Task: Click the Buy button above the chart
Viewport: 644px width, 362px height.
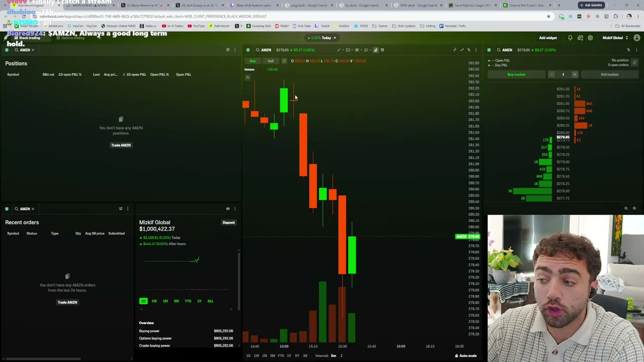Action: [x=253, y=61]
